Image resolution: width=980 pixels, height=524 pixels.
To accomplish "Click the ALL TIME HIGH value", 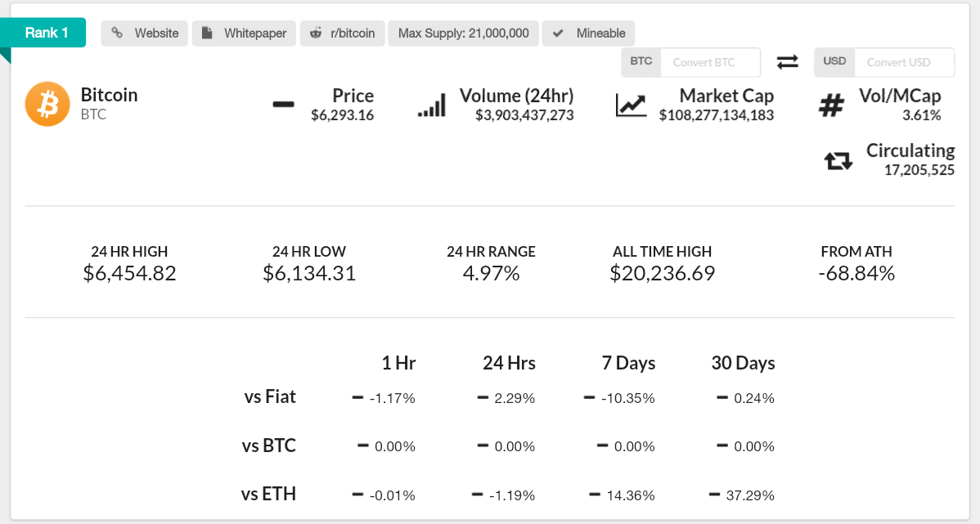I will point(662,273).
